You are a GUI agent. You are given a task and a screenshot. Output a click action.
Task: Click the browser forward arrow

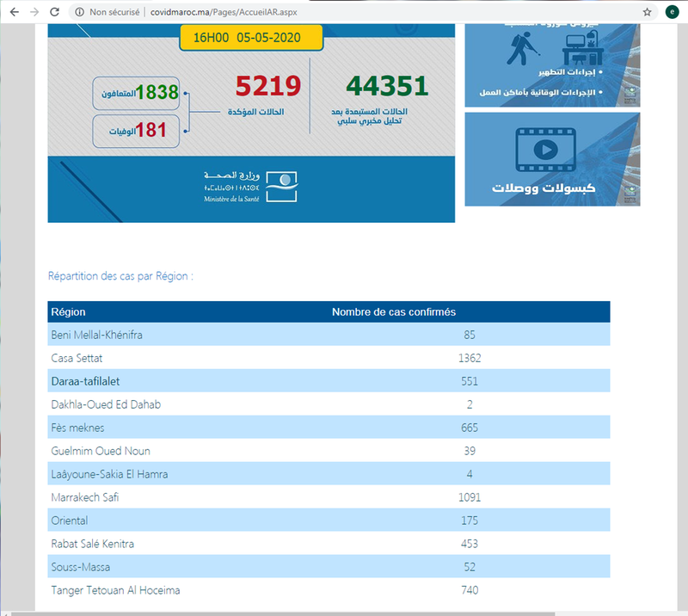pyautogui.click(x=34, y=12)
